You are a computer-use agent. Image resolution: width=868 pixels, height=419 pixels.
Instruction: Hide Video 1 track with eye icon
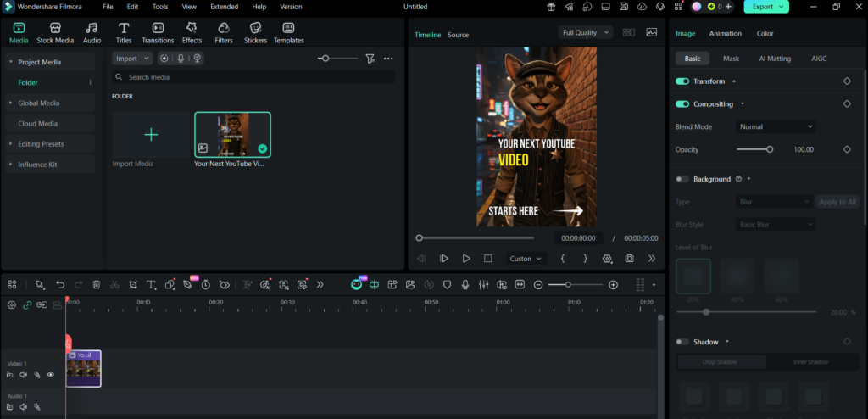(x=51, y=375)
